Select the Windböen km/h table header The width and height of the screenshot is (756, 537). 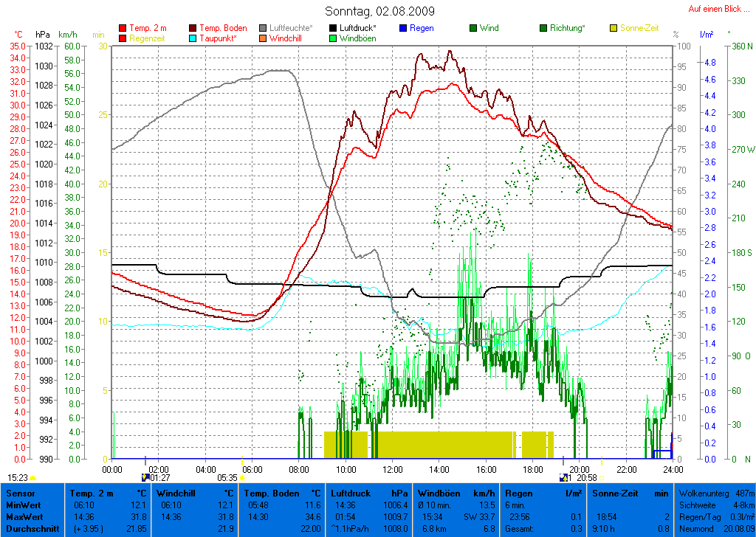point(456,493)
